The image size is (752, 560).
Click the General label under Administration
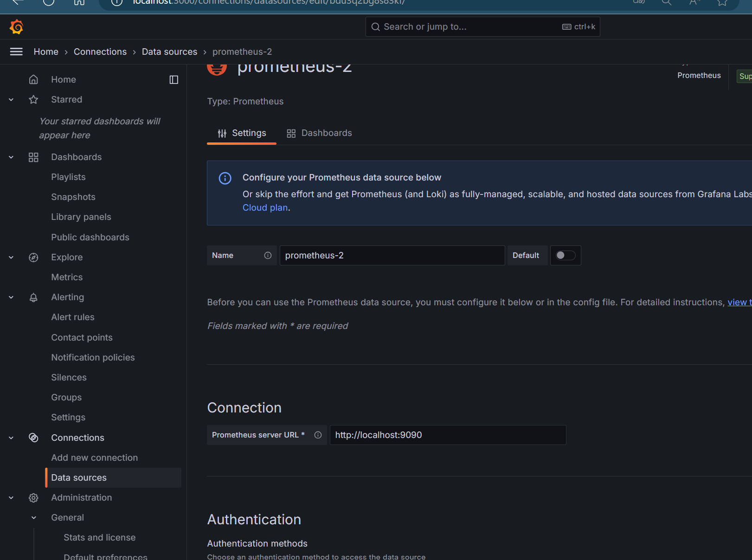(x=68, y=517)
